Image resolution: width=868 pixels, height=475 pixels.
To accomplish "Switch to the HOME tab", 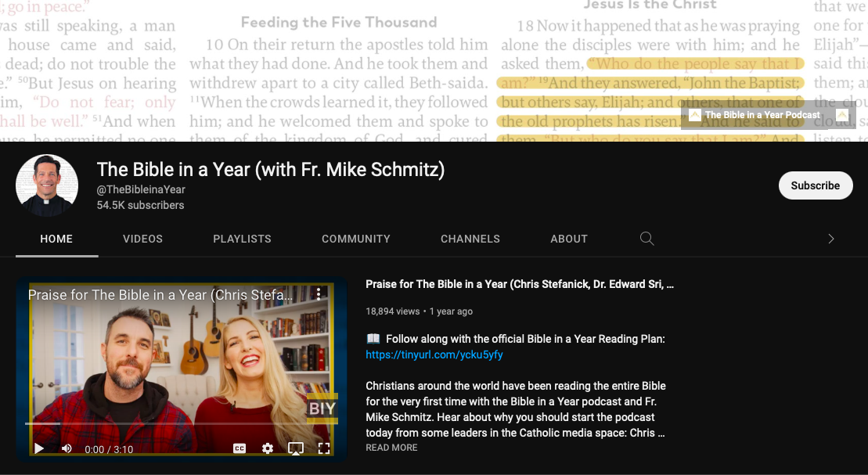I will coord(56,239).
